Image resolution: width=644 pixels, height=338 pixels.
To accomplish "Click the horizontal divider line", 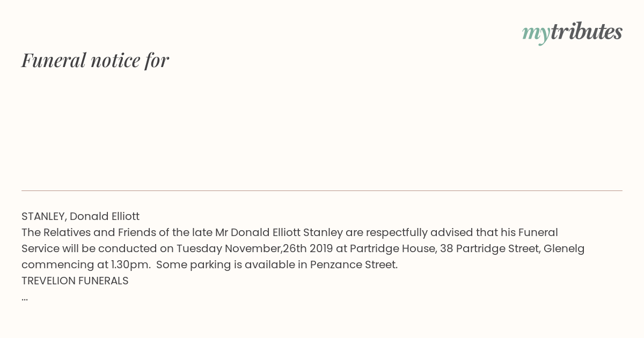I will point(322,190).
